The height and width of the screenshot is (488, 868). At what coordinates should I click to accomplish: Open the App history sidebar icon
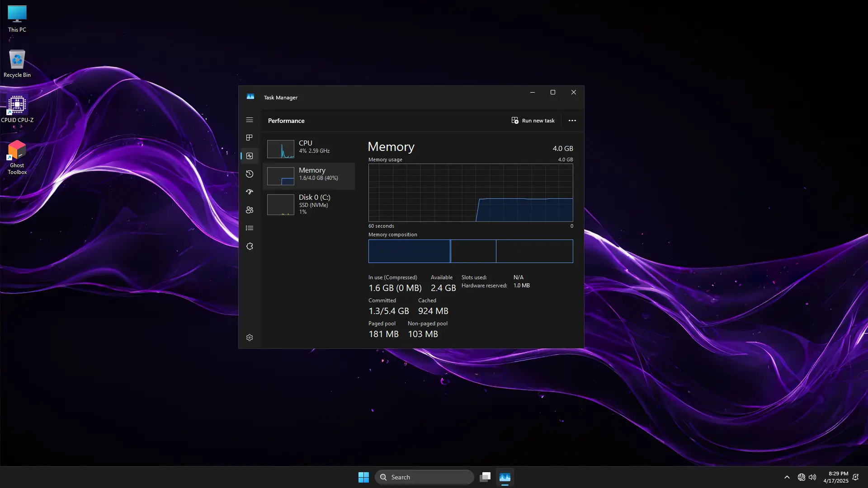click(250, 174)
